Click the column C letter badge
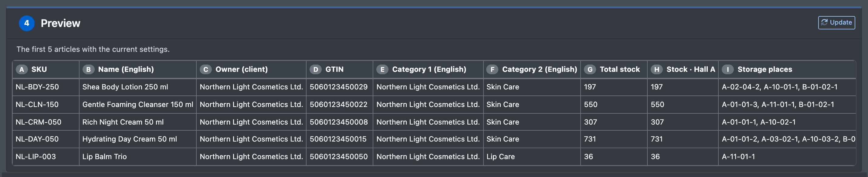 (x=205, y=69)
